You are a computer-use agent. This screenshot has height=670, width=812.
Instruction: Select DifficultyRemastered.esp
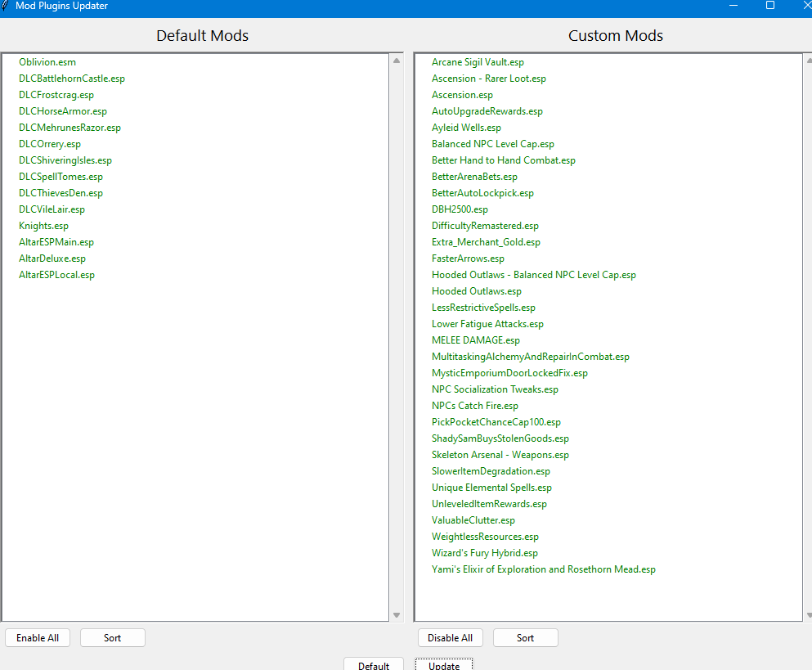pyautogui.click(x=485, y=226)
